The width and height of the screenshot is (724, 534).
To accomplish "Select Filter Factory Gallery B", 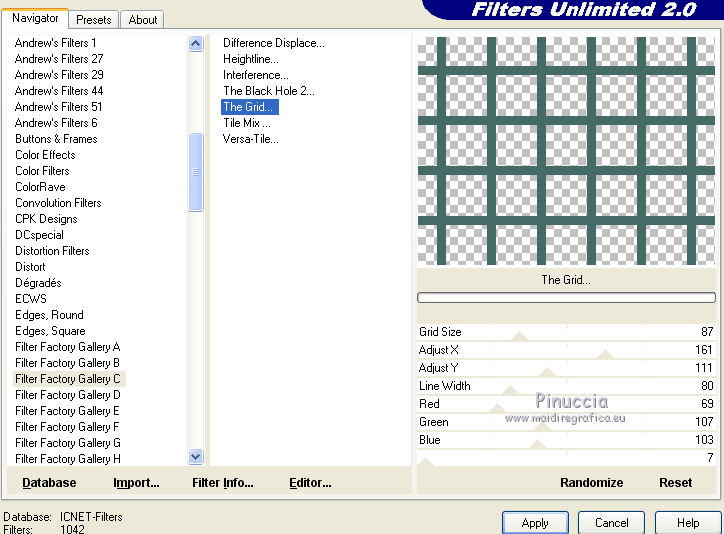I will point(67,363).
